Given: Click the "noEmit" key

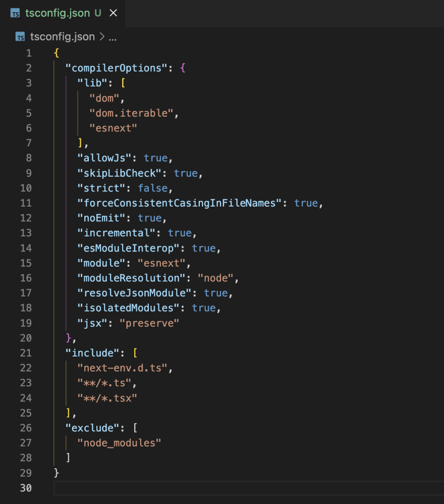Looking at the screenshot, I should click(x=101, y=218).
